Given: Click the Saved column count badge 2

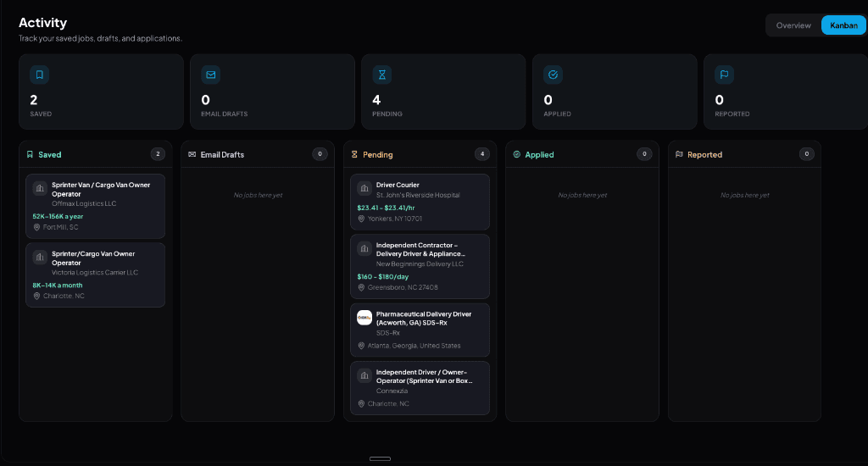Looking at the screenshot, I should (x=158, y=154).
